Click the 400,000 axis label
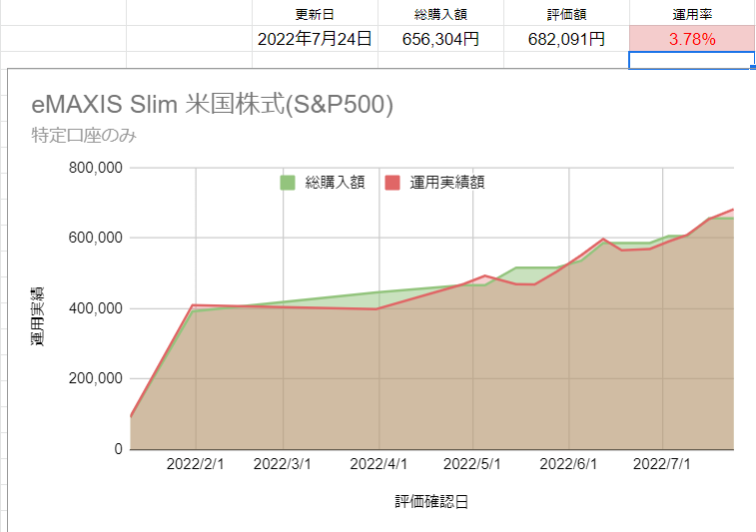The image size is (756, 532). (96, 308)
